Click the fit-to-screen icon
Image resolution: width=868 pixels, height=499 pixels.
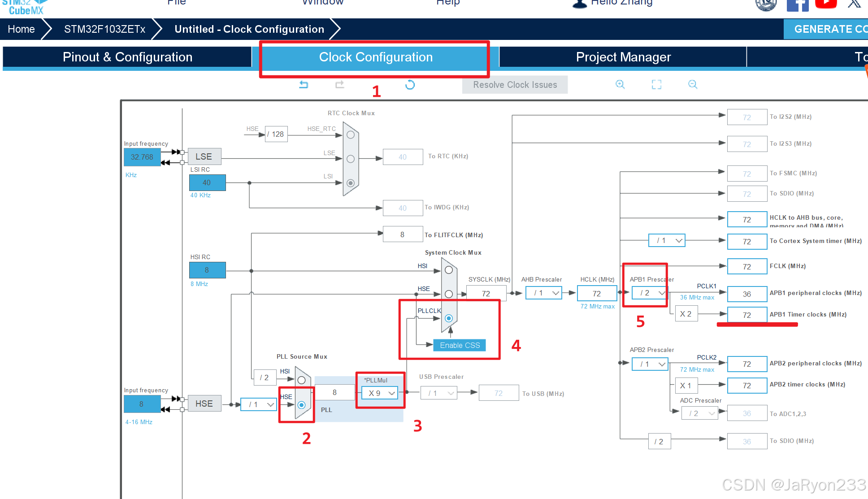coord(656,84)
